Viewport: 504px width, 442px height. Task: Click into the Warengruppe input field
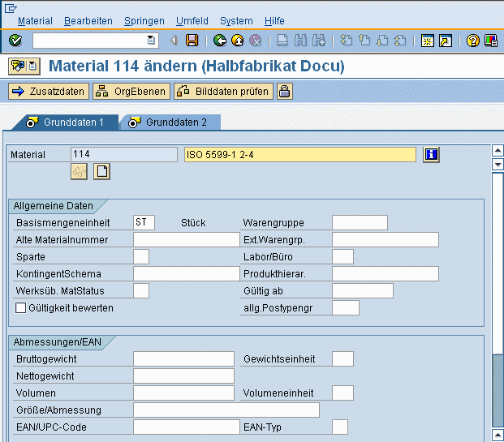[x=360, y=223]
